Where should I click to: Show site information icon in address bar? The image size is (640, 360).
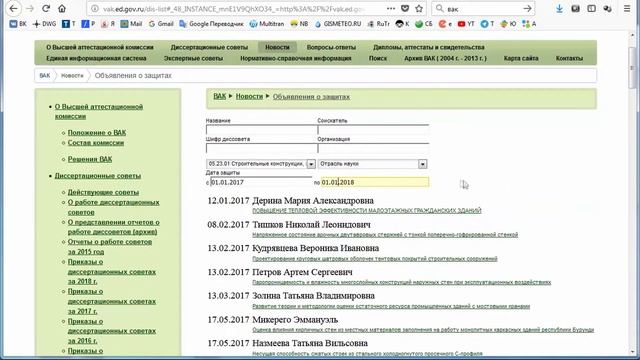tap(95, 9)
